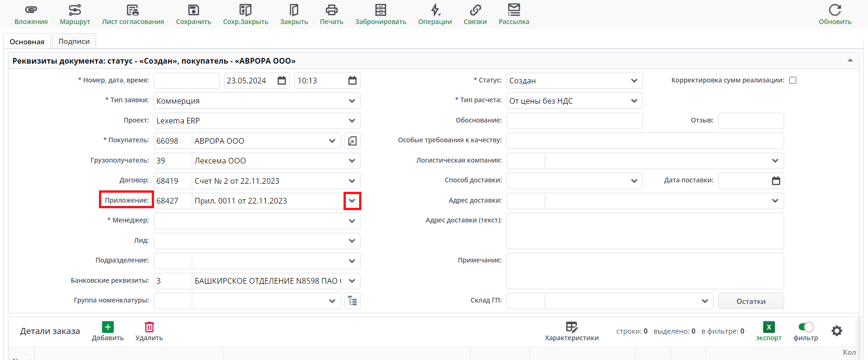Open the Тип заявки dropdown
Image resolution: width=868 pixels, height=360 pixels.
click(x=352, y=101)
